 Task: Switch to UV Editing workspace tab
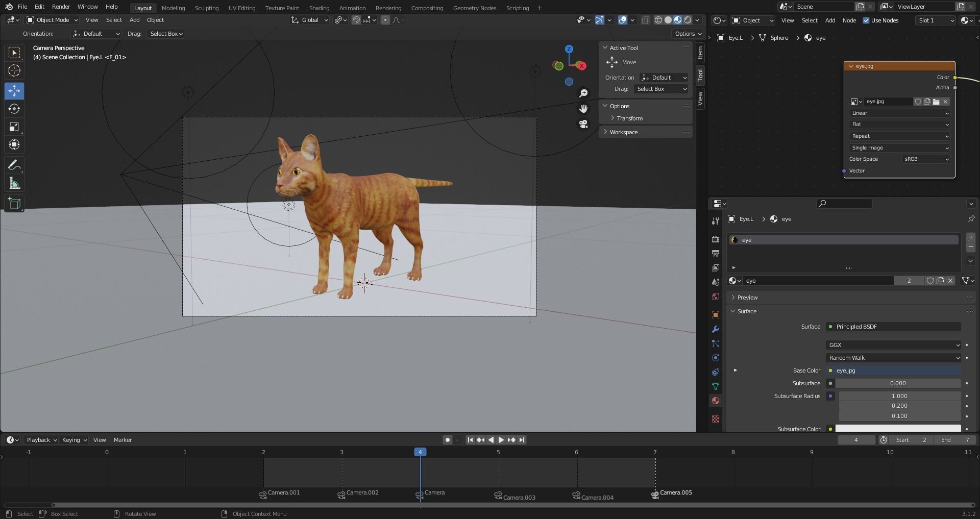click(x=242, y=8)
